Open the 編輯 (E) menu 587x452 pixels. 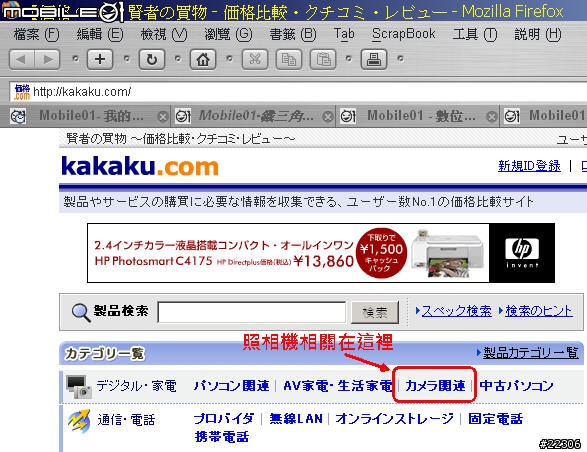click(100, 34)
